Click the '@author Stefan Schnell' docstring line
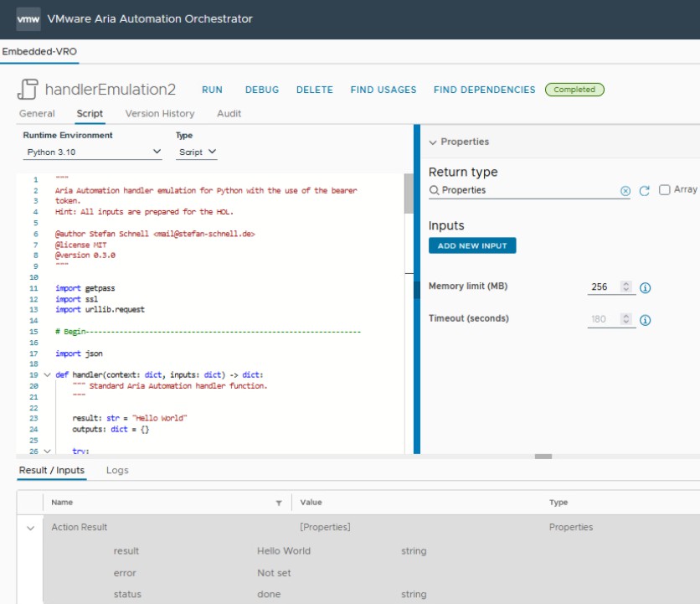This screenshot has height=604, width=700. [155, 234]
